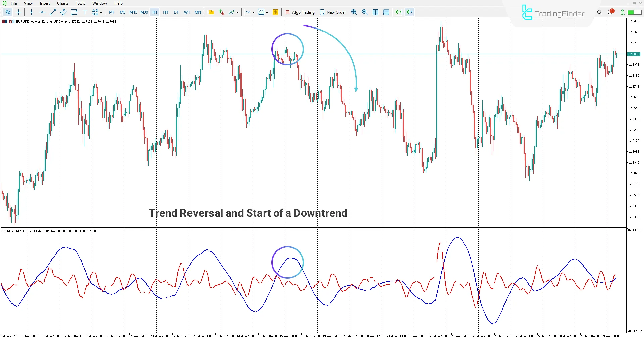Select the Trendline drawing tool
Screen dimensions: 644x337
coord(52,12)
